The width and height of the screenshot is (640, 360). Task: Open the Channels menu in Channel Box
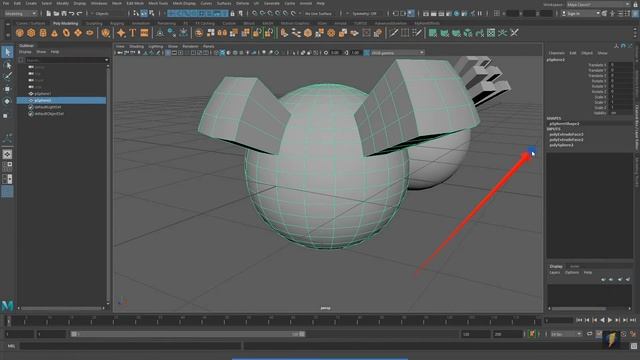tap(556, 53)
